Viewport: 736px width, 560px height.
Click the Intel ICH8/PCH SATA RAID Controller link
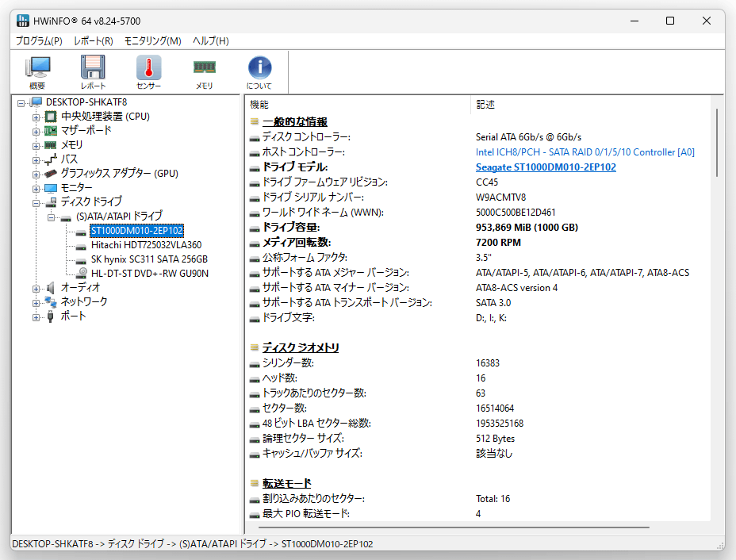[585, 152]
